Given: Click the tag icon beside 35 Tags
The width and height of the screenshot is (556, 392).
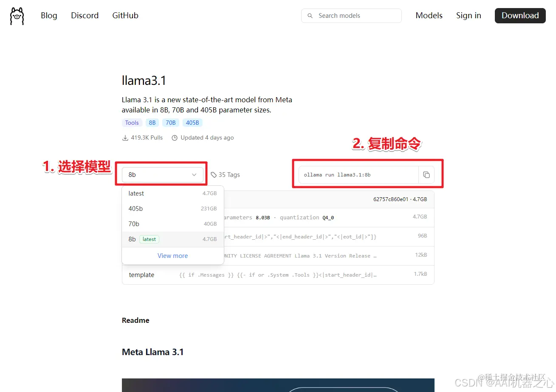Looking at the screenshot, I should pos(214,175).
